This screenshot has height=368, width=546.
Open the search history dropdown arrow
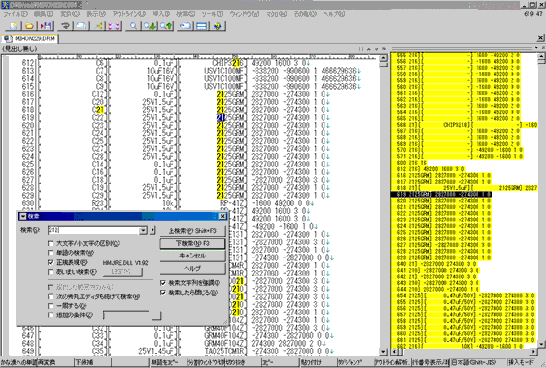click(x=143, y=230)
